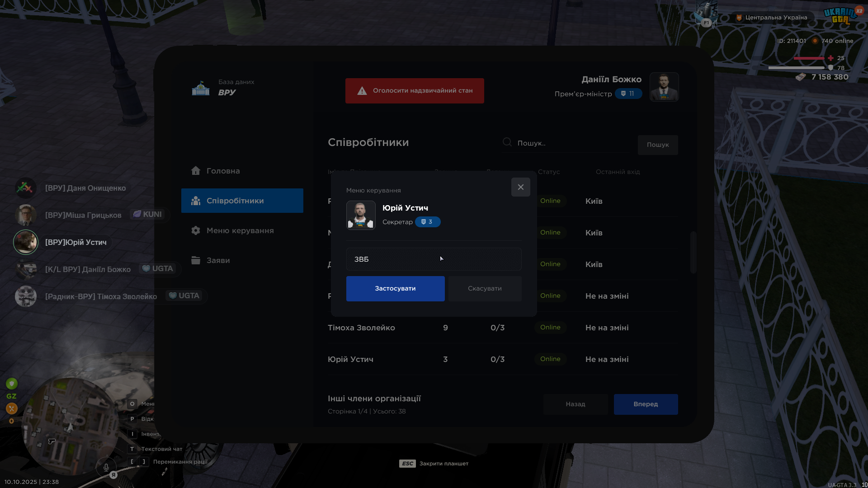
Task: Click the white armor bar
Action: pos(797,68)
